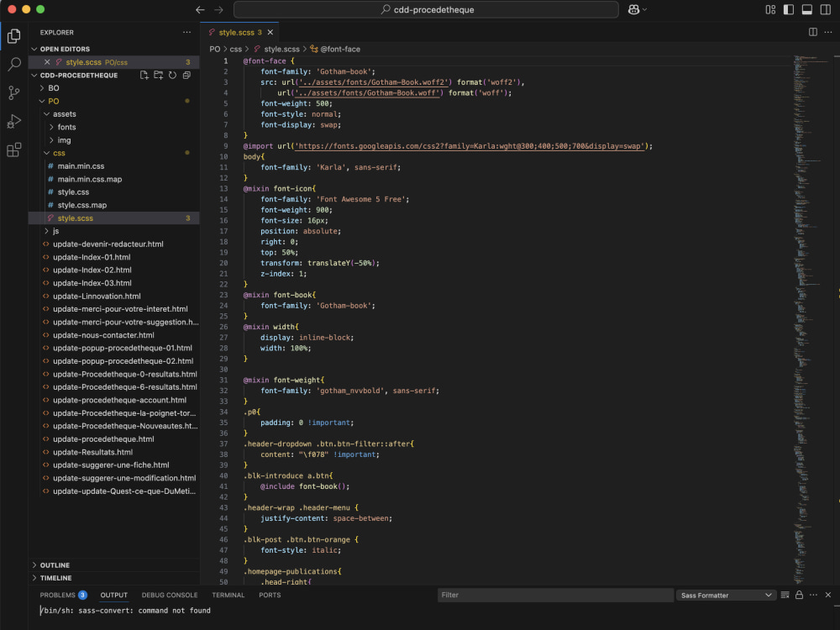Screen dimensions: 840x630
Task: Expand the img folder
Action: coord(51,139)
